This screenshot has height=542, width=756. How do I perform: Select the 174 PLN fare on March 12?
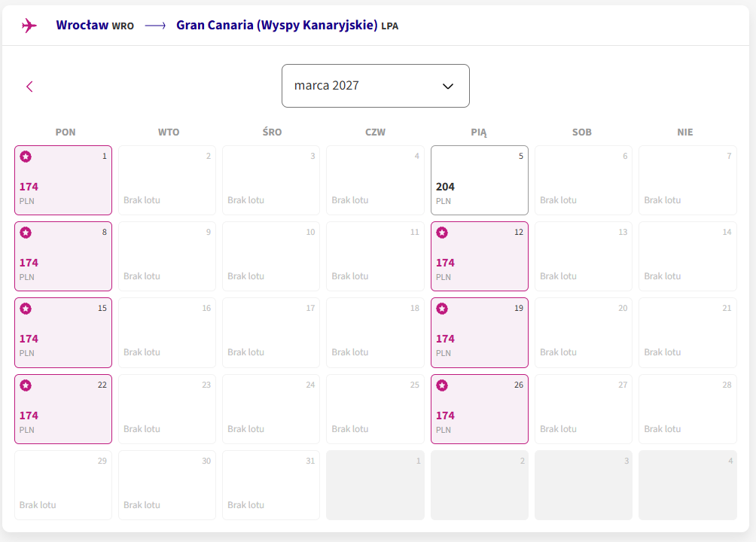pos(479,256)
